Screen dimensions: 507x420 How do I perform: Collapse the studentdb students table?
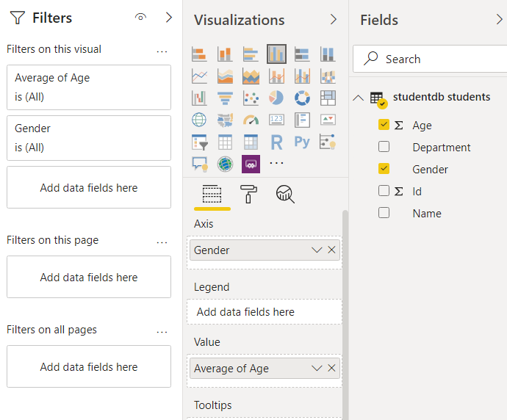click(359, 98)
